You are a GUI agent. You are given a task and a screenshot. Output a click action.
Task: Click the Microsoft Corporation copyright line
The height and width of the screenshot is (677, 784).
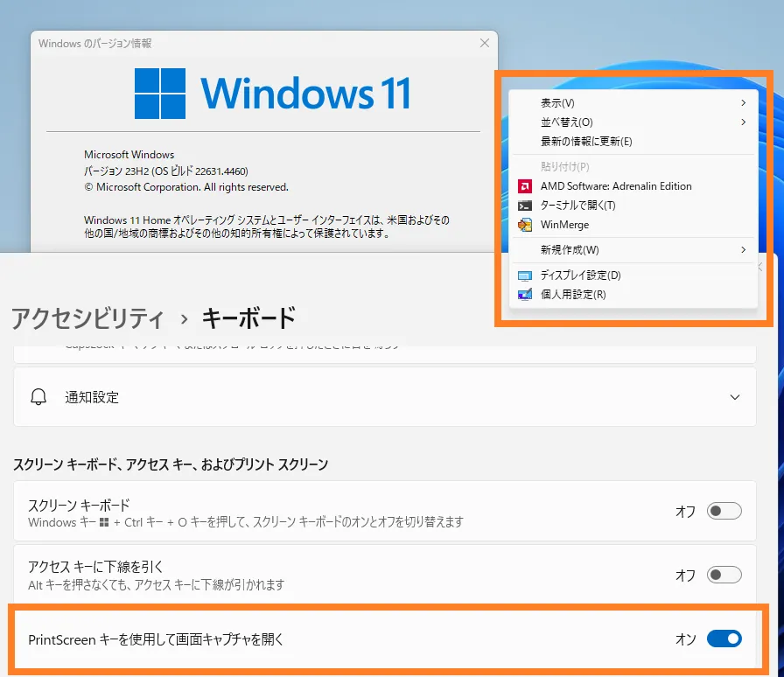pos(186,187)
